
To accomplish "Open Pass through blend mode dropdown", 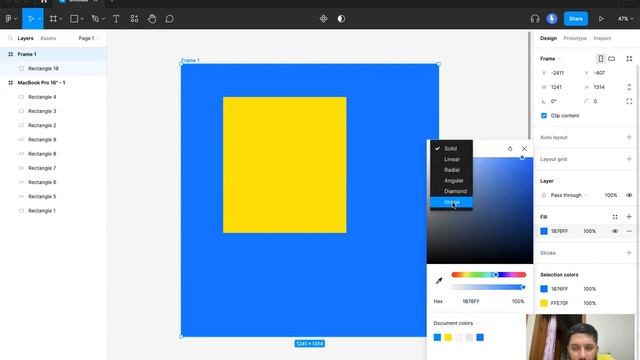I will pos(569,195).
